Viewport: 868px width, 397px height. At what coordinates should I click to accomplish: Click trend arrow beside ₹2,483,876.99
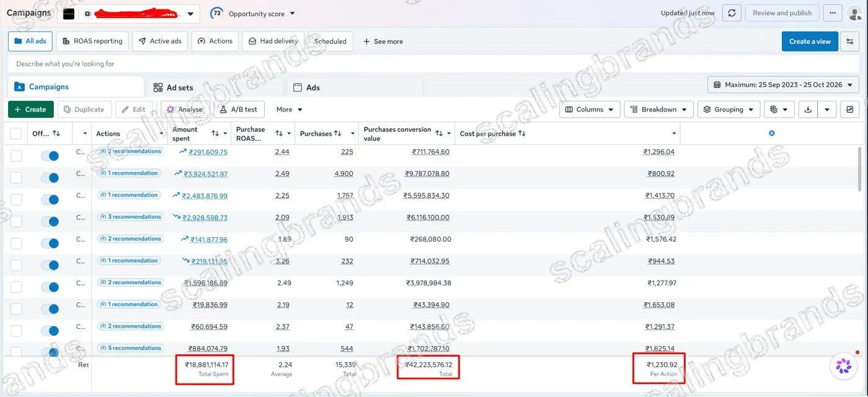(177, 195)
